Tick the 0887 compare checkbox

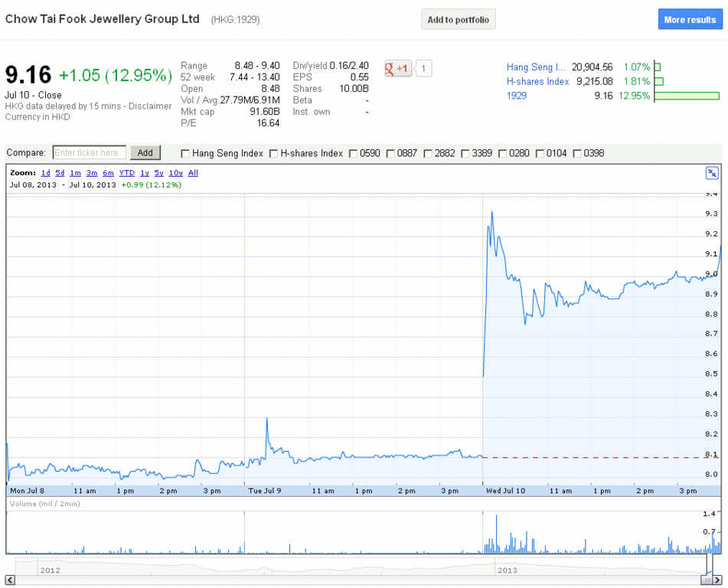(390, 153)
